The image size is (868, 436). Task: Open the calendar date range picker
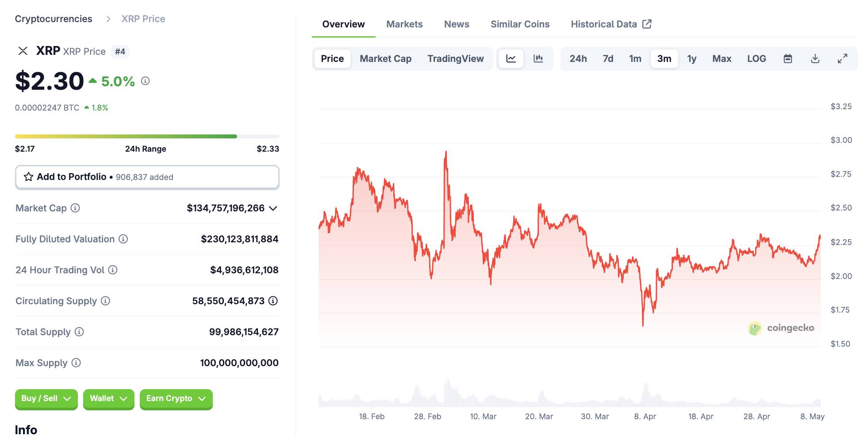(x=787, y=59)
